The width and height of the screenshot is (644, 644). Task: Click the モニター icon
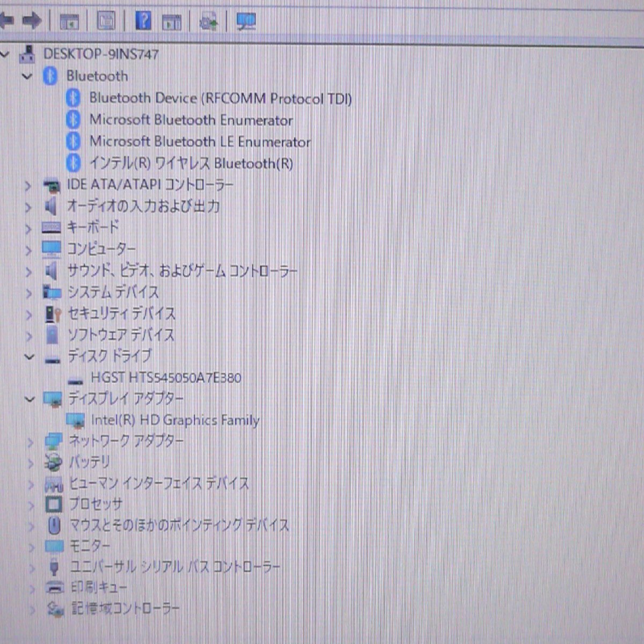coord(54,547)
